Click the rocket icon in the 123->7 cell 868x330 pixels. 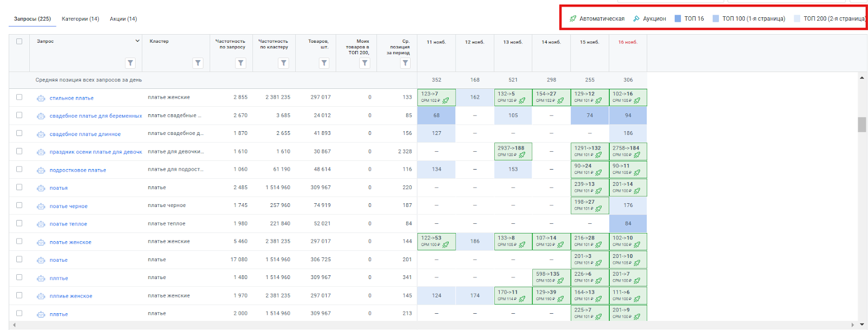click(445, 101)
